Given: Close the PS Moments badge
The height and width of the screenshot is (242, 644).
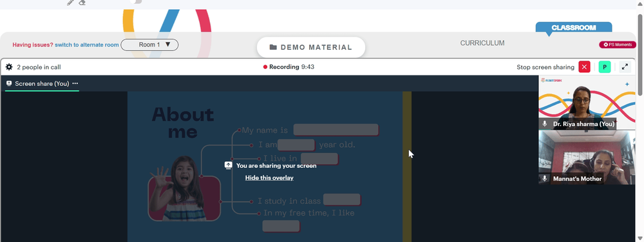Looking at the screenshot, I should pos(605,45).
